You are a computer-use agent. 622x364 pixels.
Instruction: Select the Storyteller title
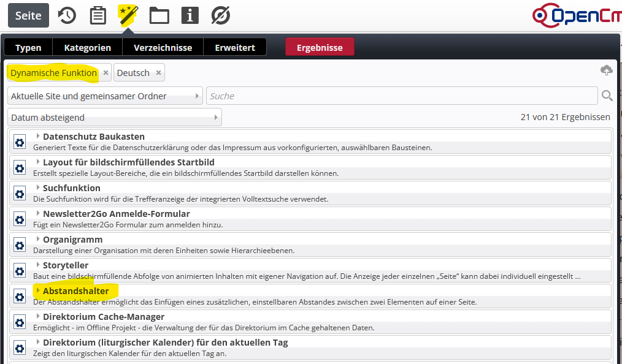(x=66, y=265)
